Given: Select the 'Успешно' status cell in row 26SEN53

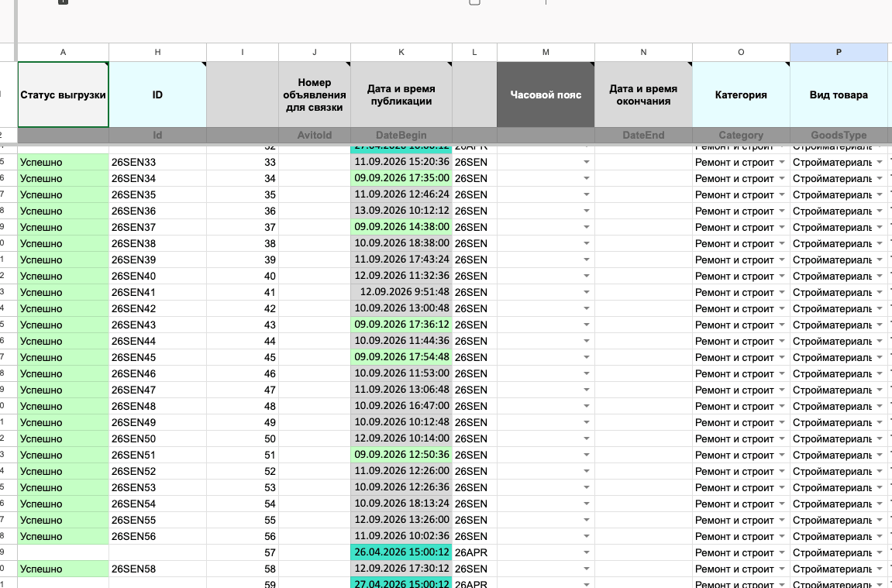Looking at the screenshot, I should (x=63, y=487).
